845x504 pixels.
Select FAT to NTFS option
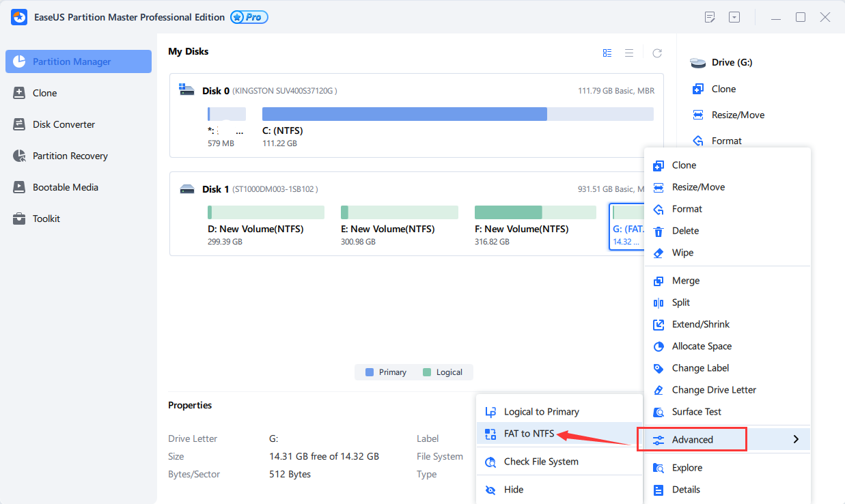(x=529, y=434)
